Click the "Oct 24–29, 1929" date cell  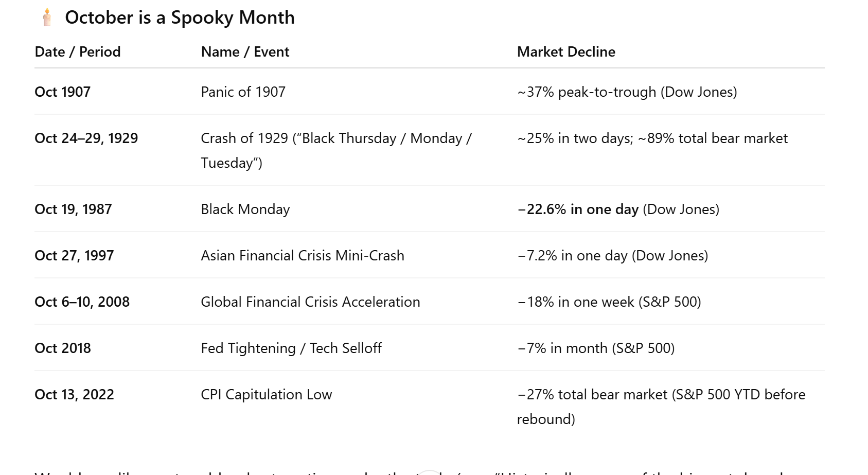click(x=86, y=138)
